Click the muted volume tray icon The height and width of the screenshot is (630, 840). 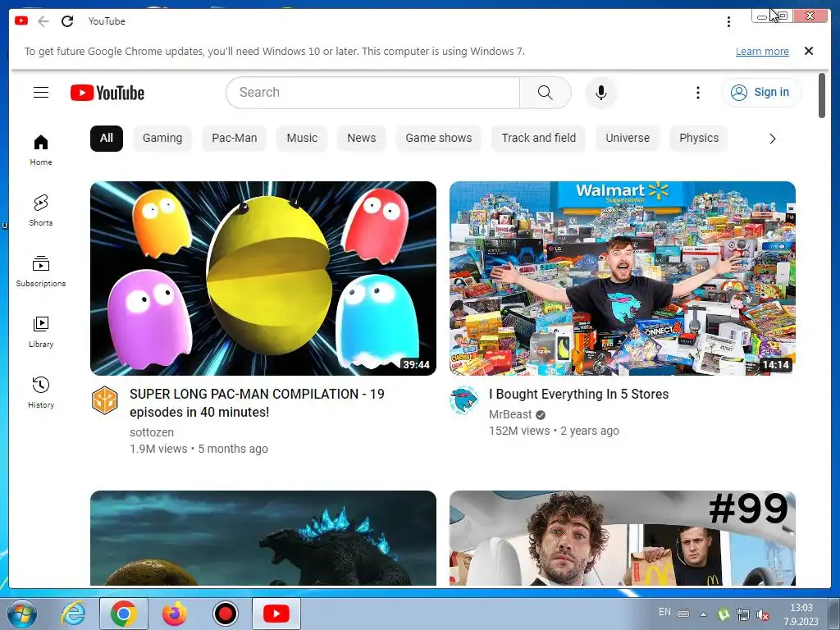(x=762, y=614)
